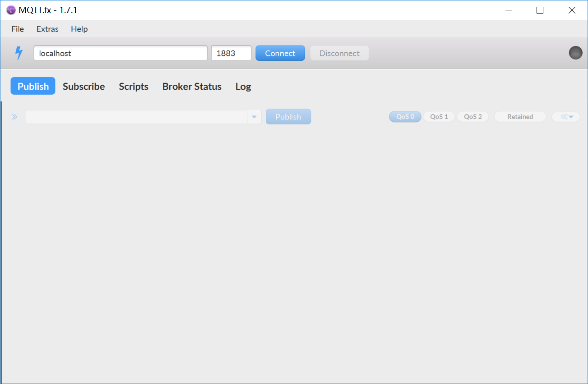
Task: Open the Help menu
Action: click(79, 29)
